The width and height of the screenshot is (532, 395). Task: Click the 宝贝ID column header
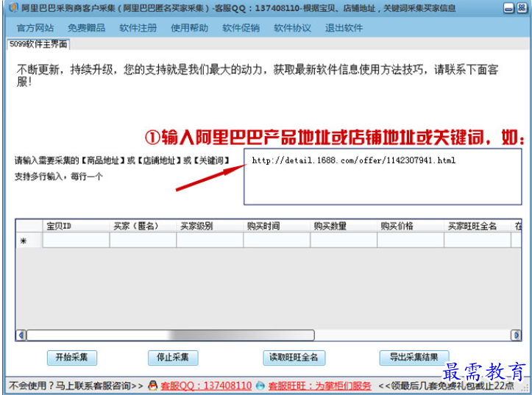point(76,226)
